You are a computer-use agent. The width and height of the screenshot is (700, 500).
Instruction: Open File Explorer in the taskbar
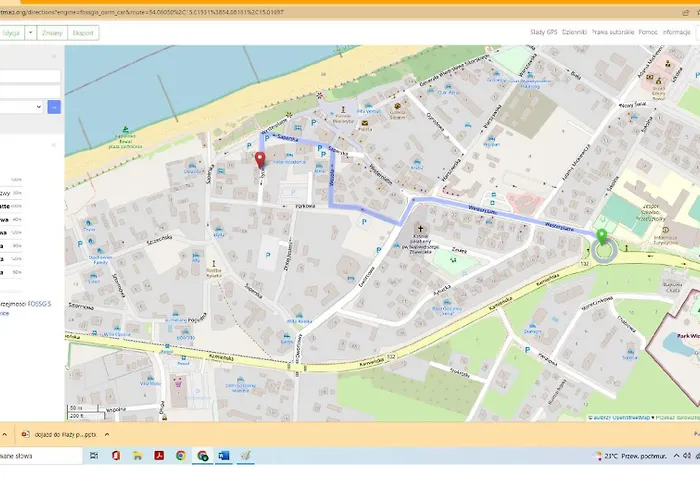pyautogui.click(x=138, y=456)
